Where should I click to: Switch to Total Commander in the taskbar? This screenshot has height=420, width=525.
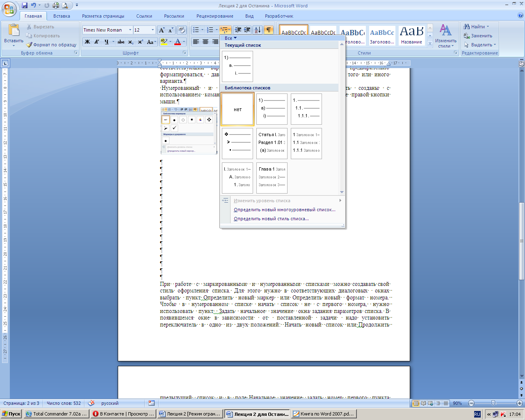point(57,414)
